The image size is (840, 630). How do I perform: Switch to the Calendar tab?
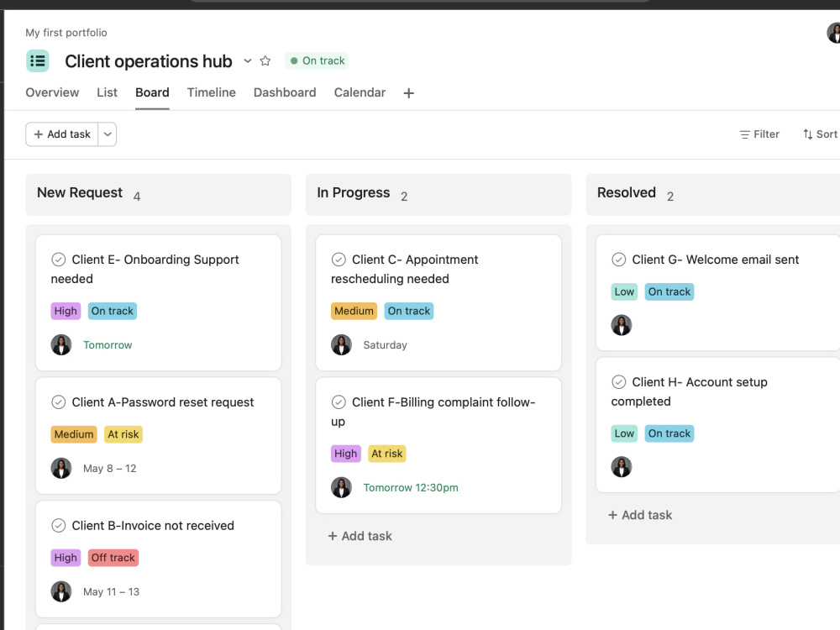(360, 92)
